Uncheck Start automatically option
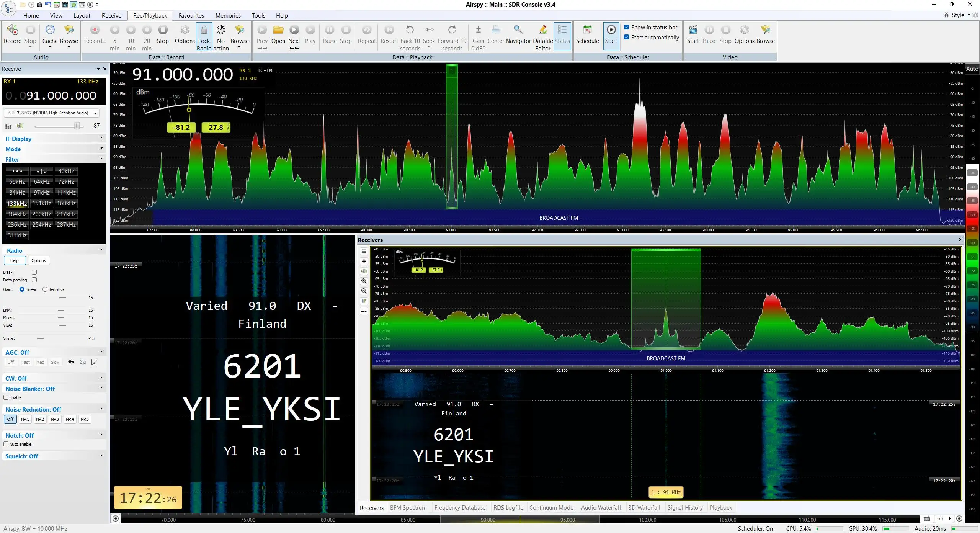Image resolution: width=980 pixels, height=533 pixels. [x=627, y=37]
